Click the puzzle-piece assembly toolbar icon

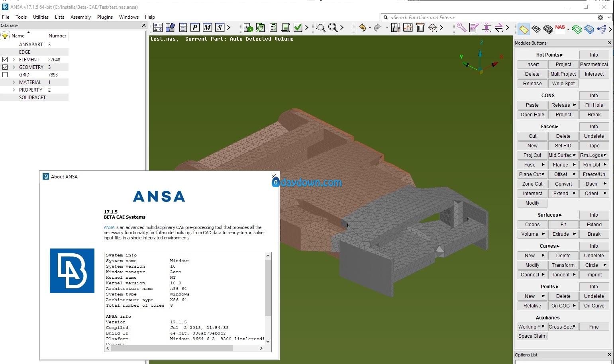[170, 27]
